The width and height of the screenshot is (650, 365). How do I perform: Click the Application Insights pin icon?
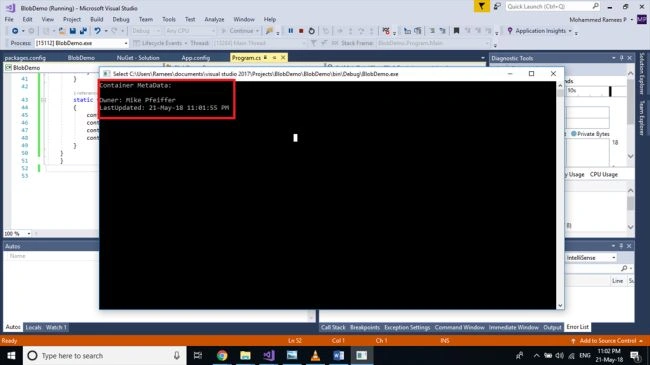click(510, 31)
